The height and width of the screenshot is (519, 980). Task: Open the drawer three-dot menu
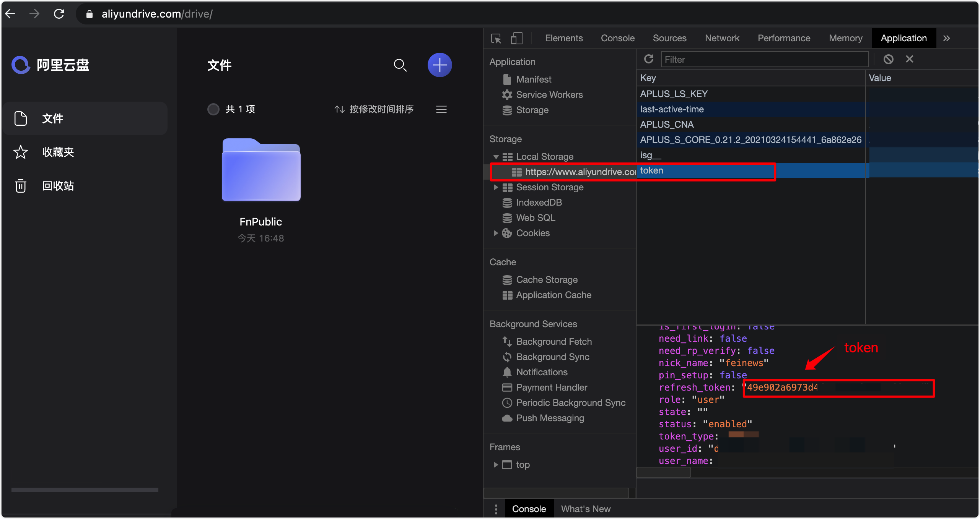[496, 509]
